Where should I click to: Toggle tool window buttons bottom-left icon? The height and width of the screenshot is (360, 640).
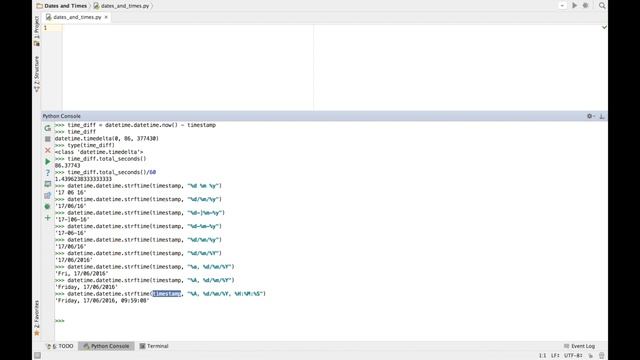(x=37, y=356)
